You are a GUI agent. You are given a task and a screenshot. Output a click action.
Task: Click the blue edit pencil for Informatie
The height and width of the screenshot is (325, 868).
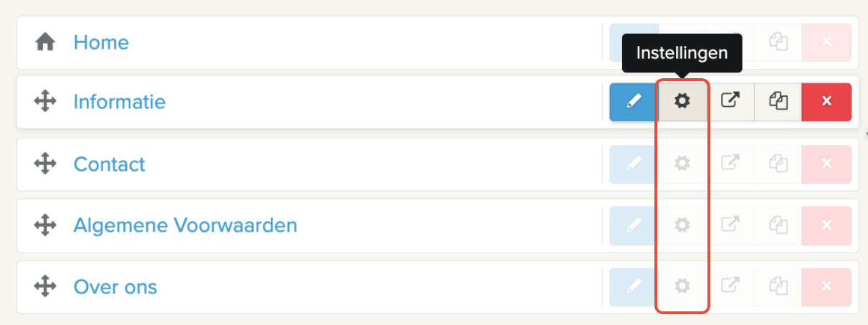(634, 102)
